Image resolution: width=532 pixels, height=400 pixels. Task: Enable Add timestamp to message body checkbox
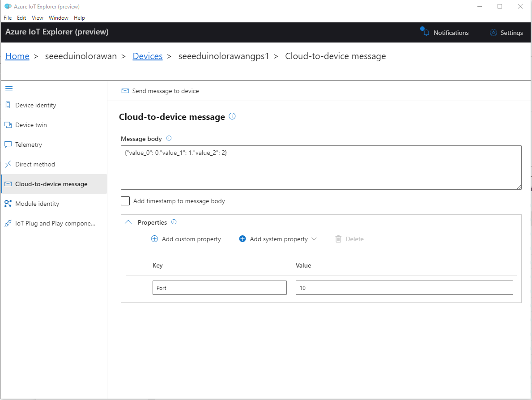tap(125, 201)
